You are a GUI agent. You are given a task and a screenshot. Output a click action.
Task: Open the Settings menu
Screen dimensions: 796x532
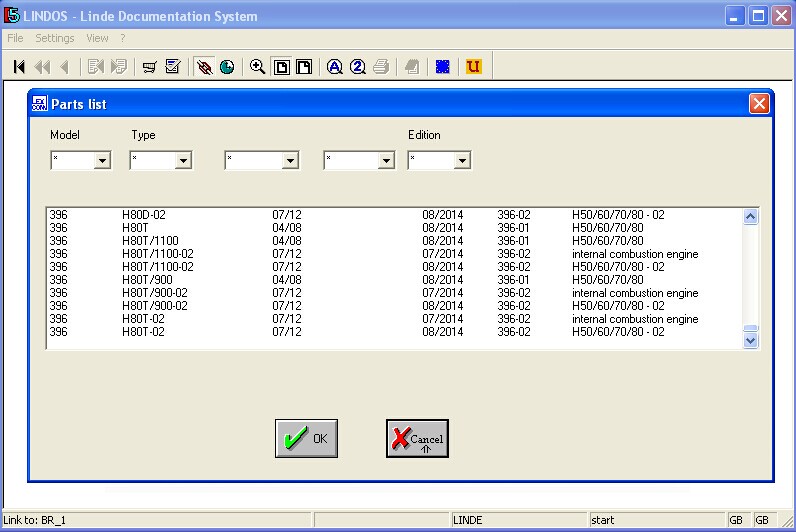54,38
